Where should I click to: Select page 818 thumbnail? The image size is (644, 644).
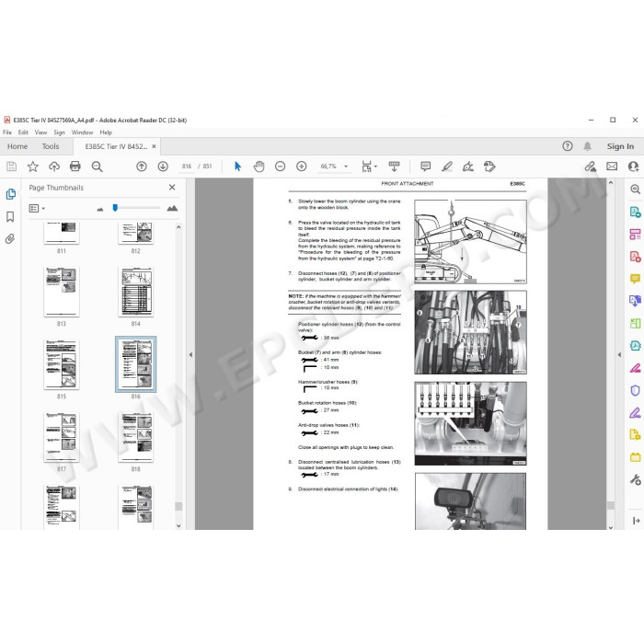coord(135,437)
